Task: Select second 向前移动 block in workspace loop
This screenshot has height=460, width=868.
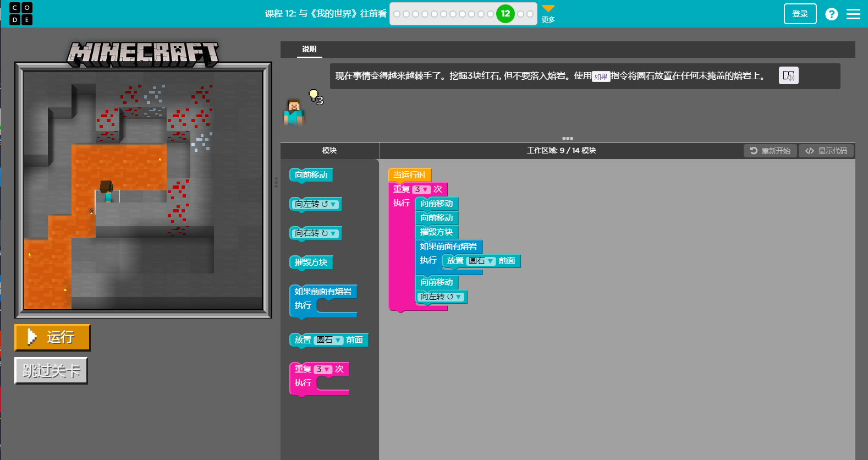Action: (437, 218)
